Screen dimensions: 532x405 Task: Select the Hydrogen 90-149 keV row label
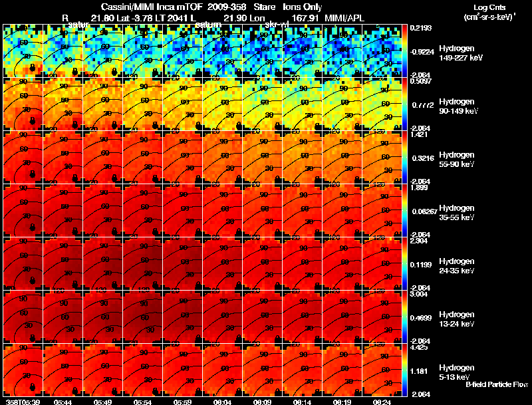point(458,106)
